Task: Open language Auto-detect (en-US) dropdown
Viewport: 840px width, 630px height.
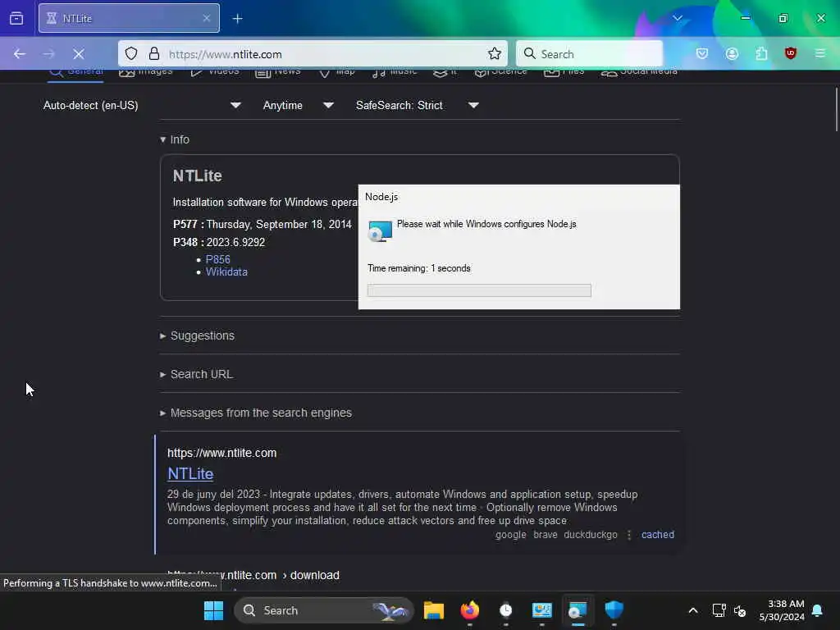Action: pos(142,106)
